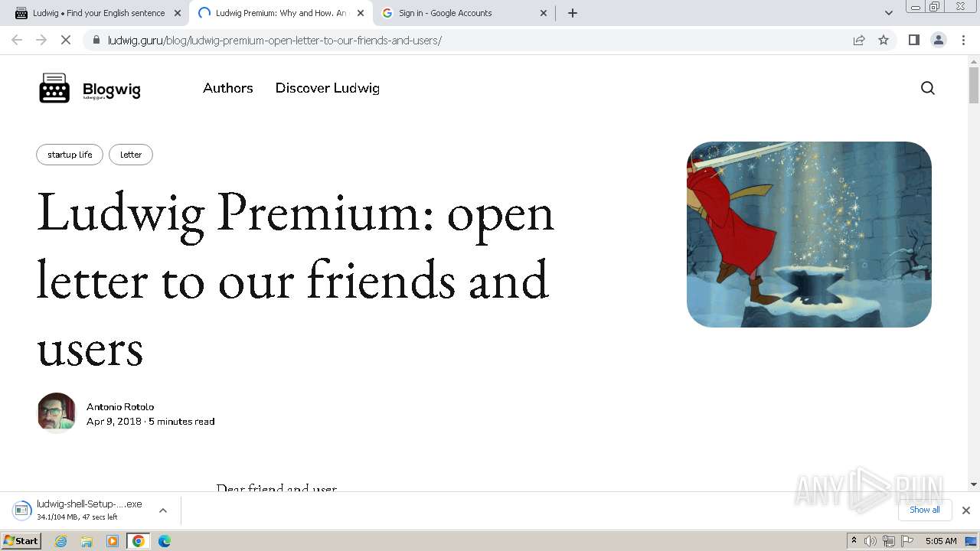Click the article title Ludwig Premium open letter
The width and height of the screenshot is (980, 551).
point(296,280)
